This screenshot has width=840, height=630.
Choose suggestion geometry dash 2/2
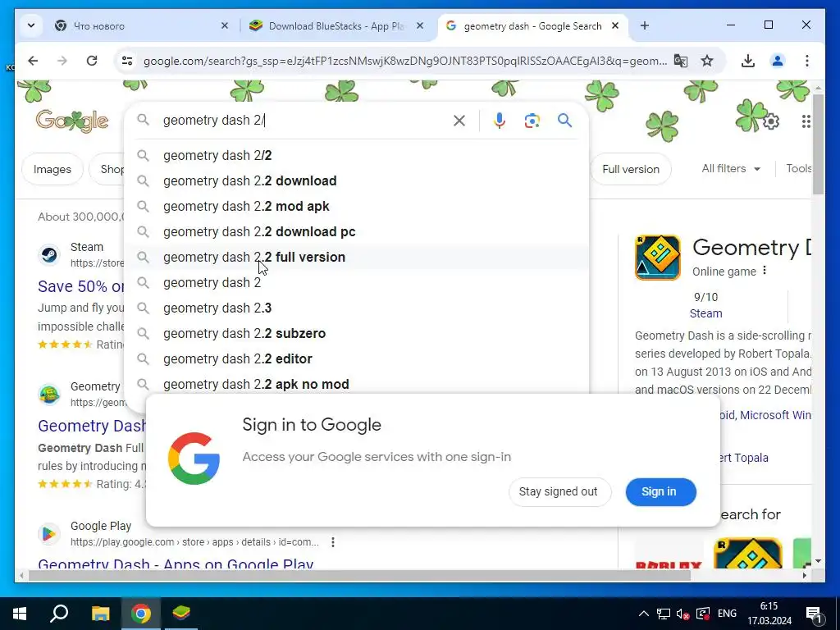pyautogui.click(x=356, y=155)
